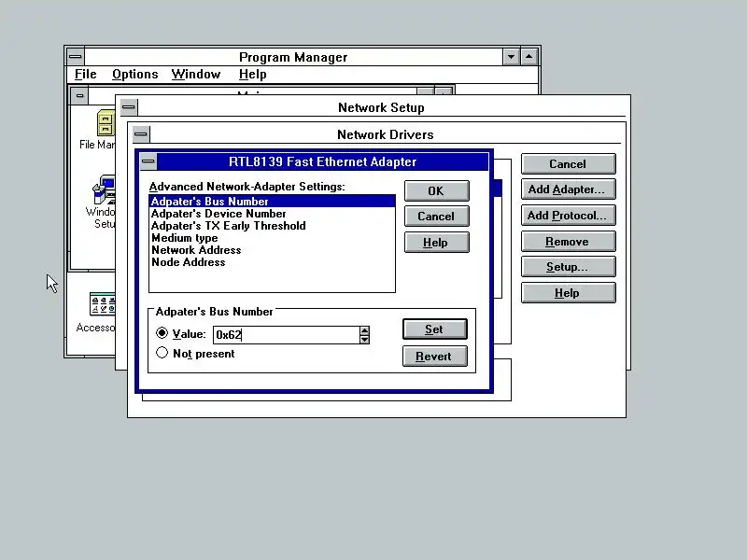Click Cancel in RTL8139 adapter dialog
This screenshot has width=747, height=560.
click(x=436, y=217)
